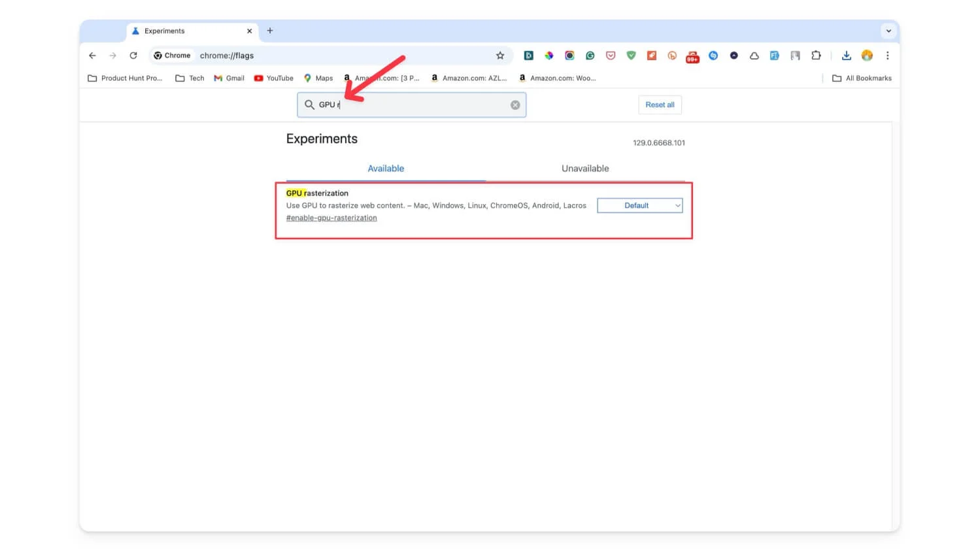Open the All Bookmarks folder
This screenshot has height=551, width=980.
click(862, 78)
